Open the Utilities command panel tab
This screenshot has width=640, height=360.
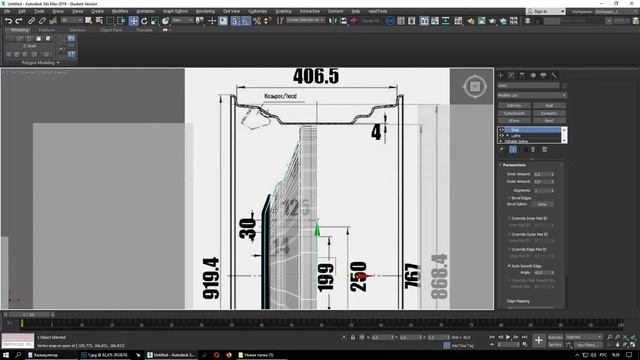click(554, 75)
